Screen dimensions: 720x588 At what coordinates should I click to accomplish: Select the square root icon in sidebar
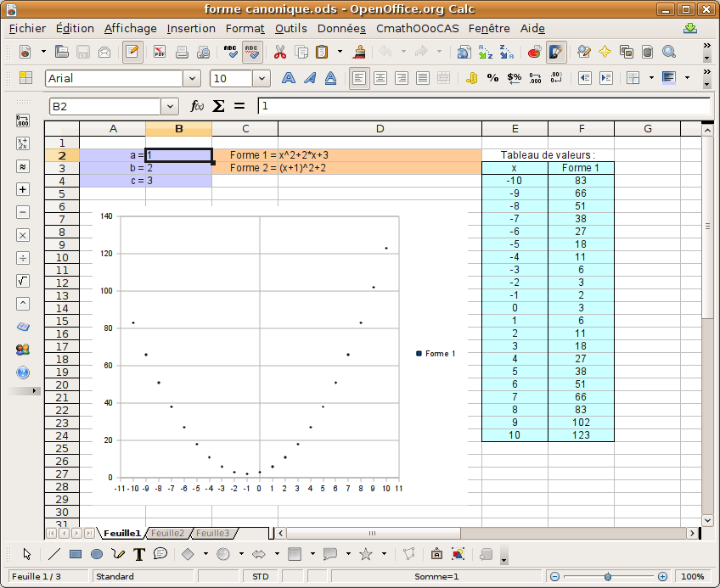click(23, 281)
